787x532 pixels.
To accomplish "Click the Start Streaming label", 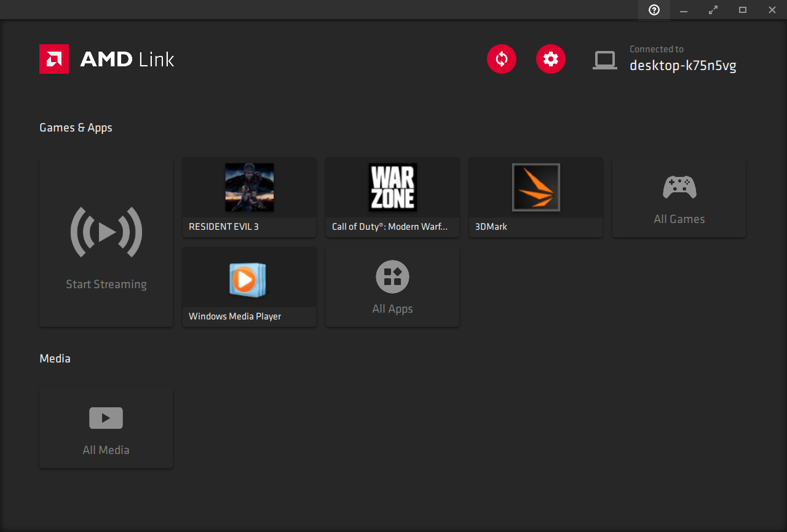I will coord(106,284).
